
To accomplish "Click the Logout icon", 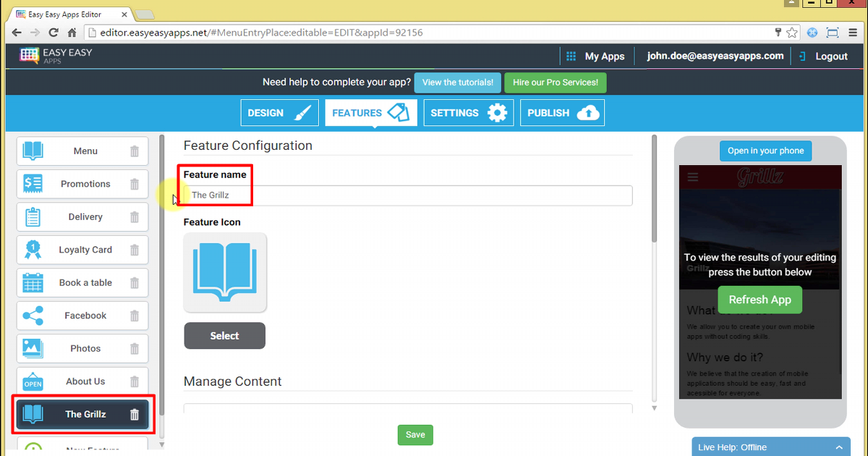I will click(802, 56).
